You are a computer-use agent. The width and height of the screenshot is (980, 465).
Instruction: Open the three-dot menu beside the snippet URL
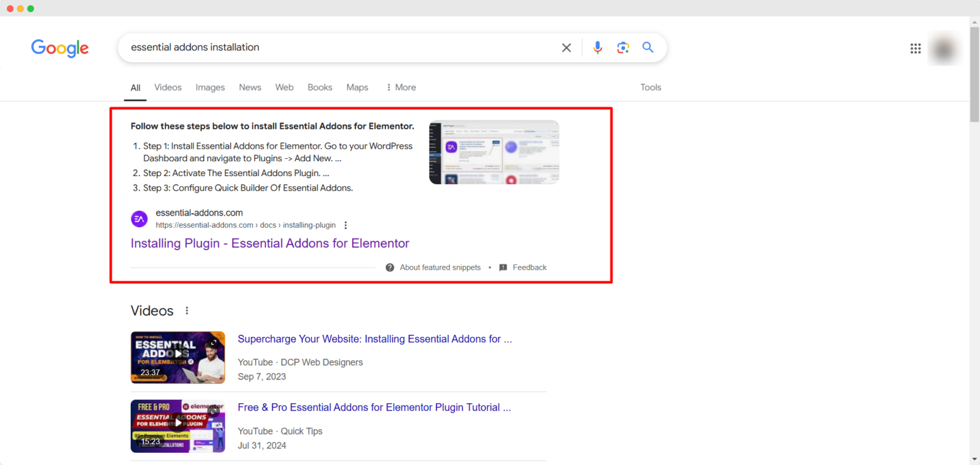[345, 225]
